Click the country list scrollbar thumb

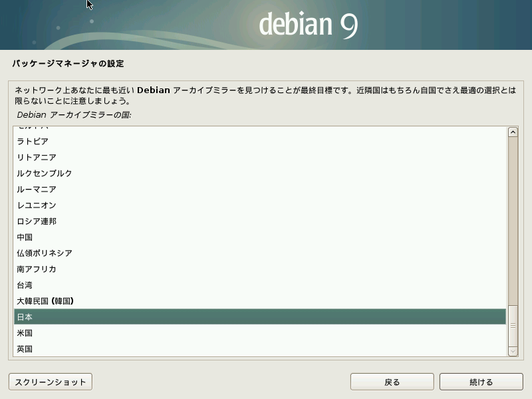[513, 325]
